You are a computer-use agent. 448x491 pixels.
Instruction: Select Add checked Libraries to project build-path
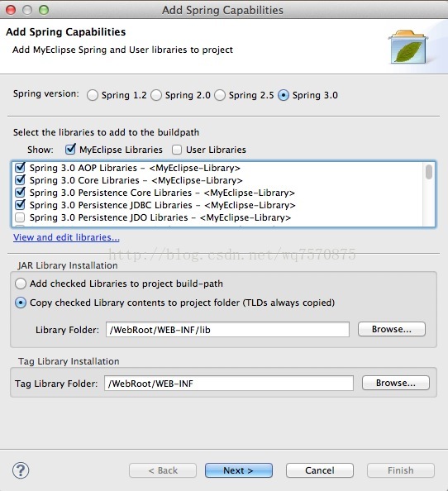[21, 284]
